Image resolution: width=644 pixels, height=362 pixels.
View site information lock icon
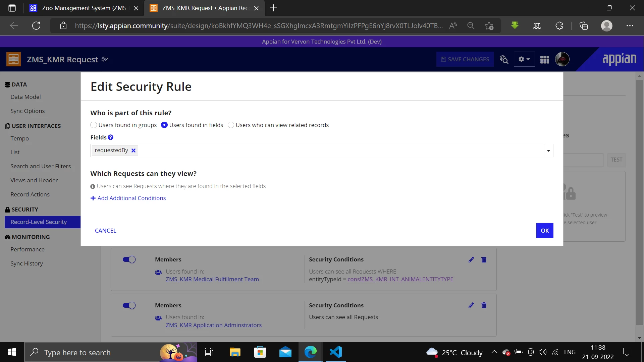click(x=63, y=26)
